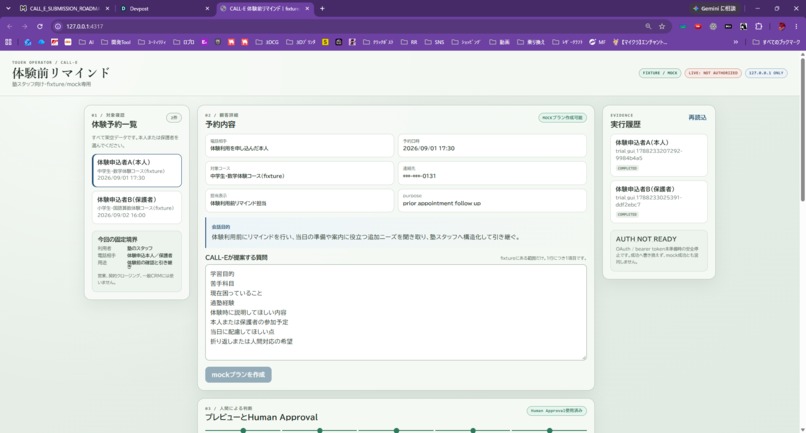Click the mockプラン作成可能 status badge

[x=562, y=118]
